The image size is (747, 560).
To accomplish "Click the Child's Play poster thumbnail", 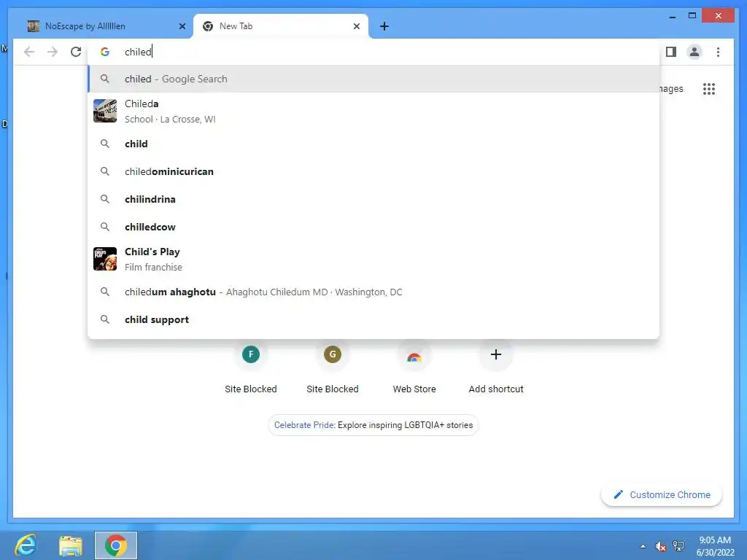I will 105,259.
